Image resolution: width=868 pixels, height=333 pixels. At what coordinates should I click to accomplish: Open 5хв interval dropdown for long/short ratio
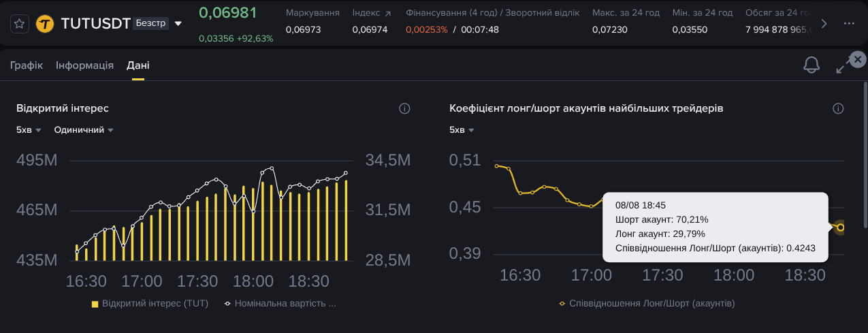(x=462, y=129)
